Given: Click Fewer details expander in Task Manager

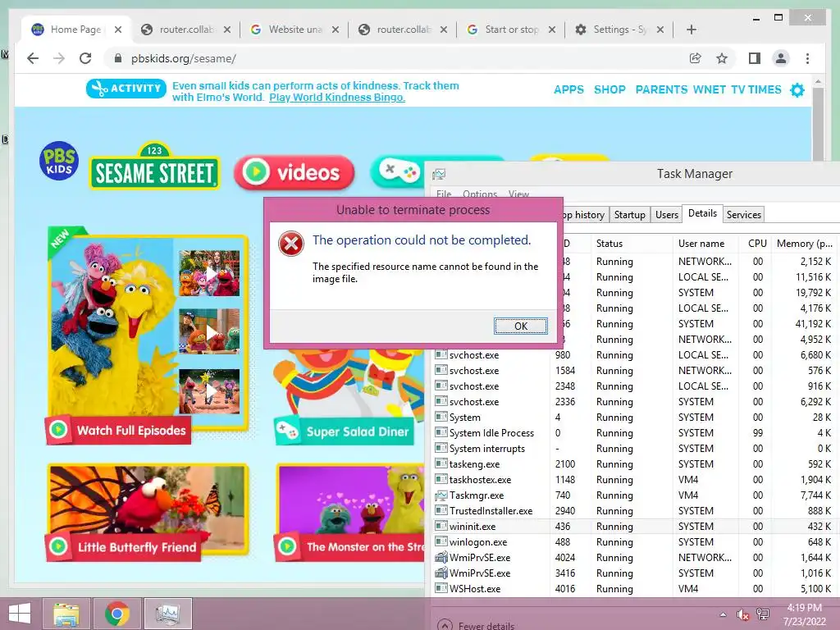Looking at the screenshot, I should (x=477, y=625).
